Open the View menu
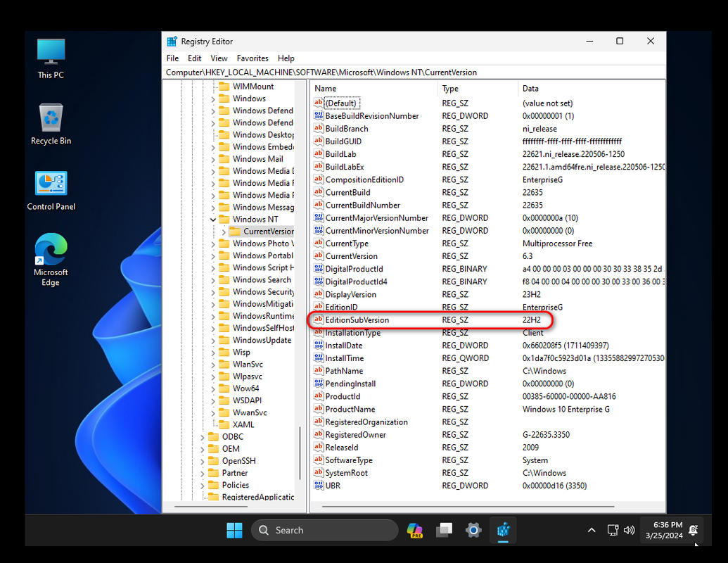 click(219, 58)
